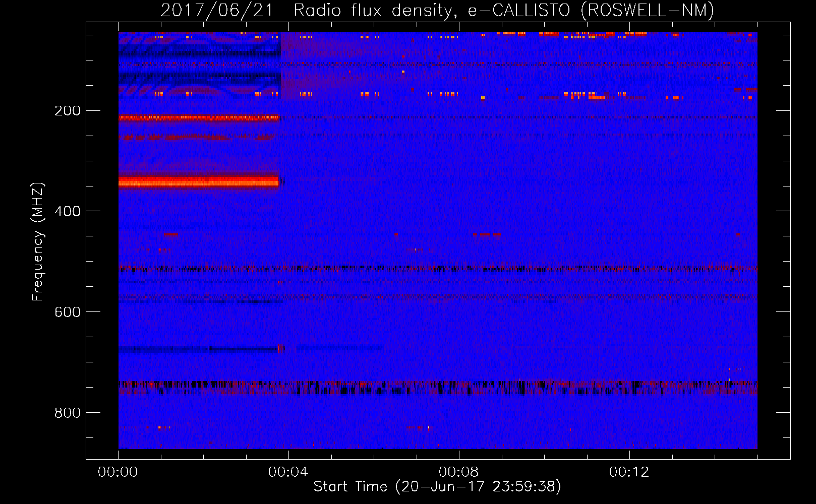Click the 400 frequency tick label
Viewport: 816px width, 504px height.
[68, 211]
